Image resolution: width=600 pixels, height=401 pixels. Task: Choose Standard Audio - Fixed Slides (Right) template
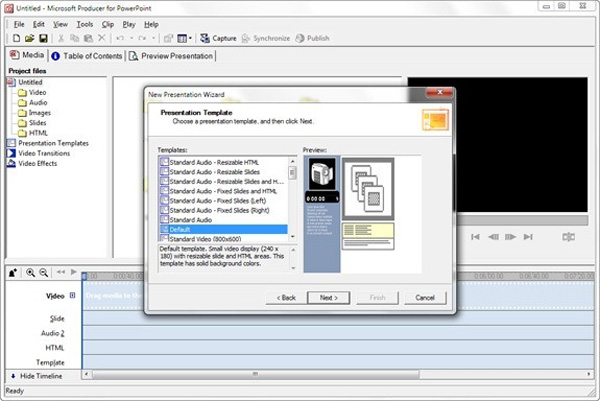pos(223,210)
